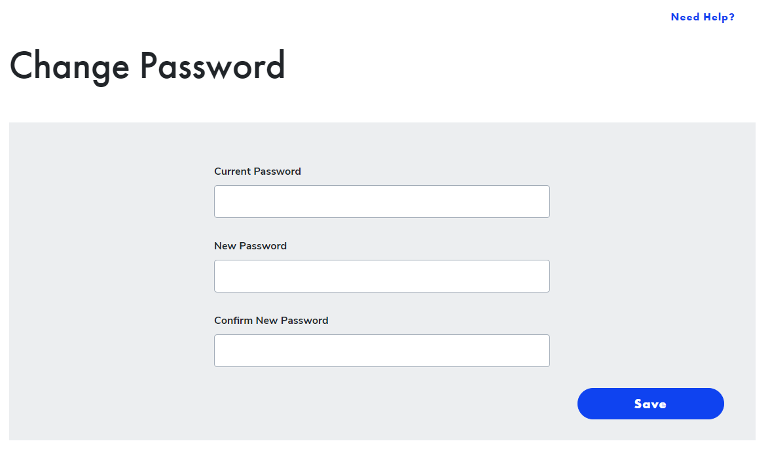Open the Need Help? link

(x=702, y=17)
